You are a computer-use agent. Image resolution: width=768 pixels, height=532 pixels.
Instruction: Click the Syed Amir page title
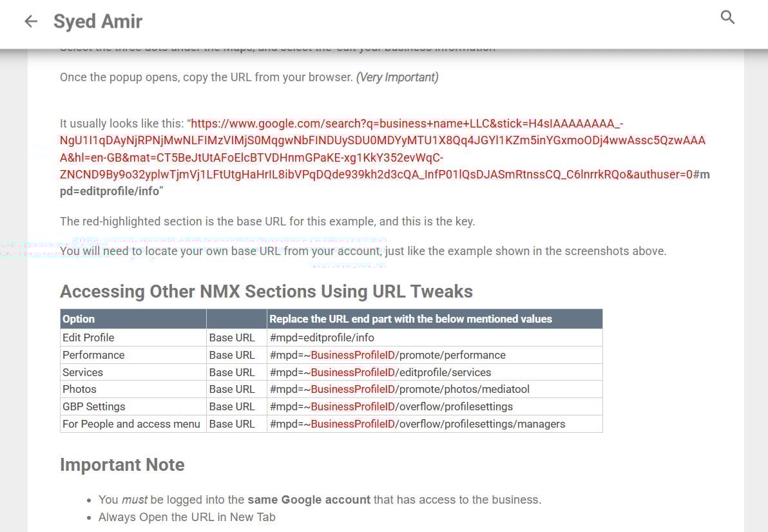[x=98, y=21]
